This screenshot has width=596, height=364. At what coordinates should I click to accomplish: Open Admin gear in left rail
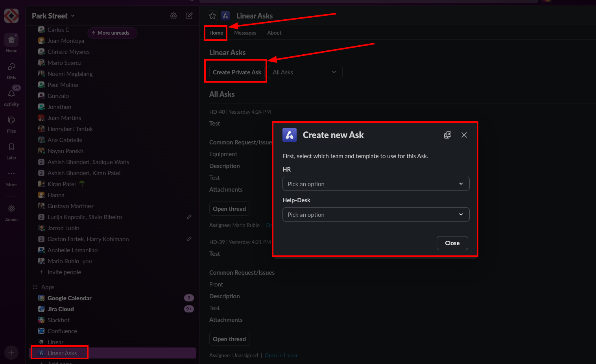click(x=11, y=212)
